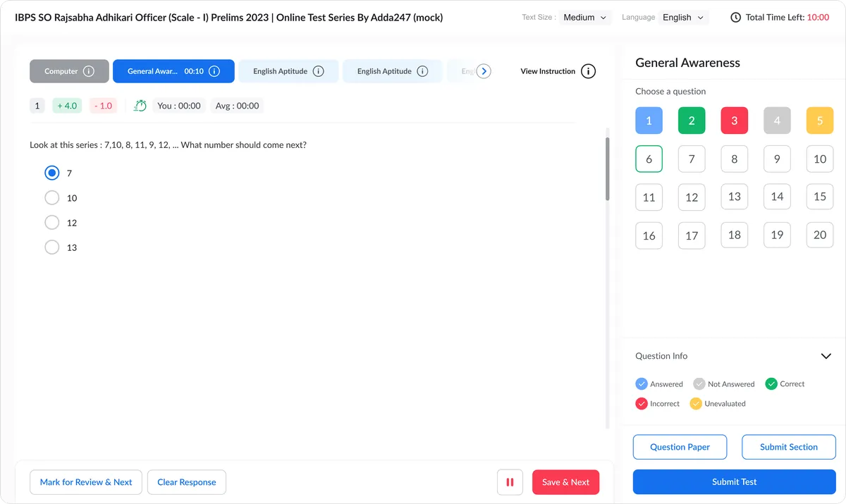Click the clock icon beside Total Time Left
This screenshot has width=846, height=504.
click(736, 17)
